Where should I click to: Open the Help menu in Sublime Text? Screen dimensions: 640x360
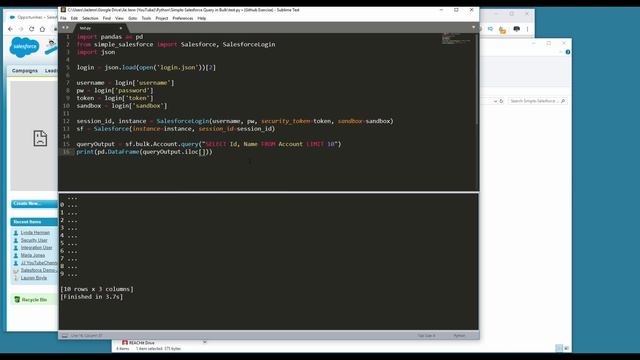tap(202, 18)
